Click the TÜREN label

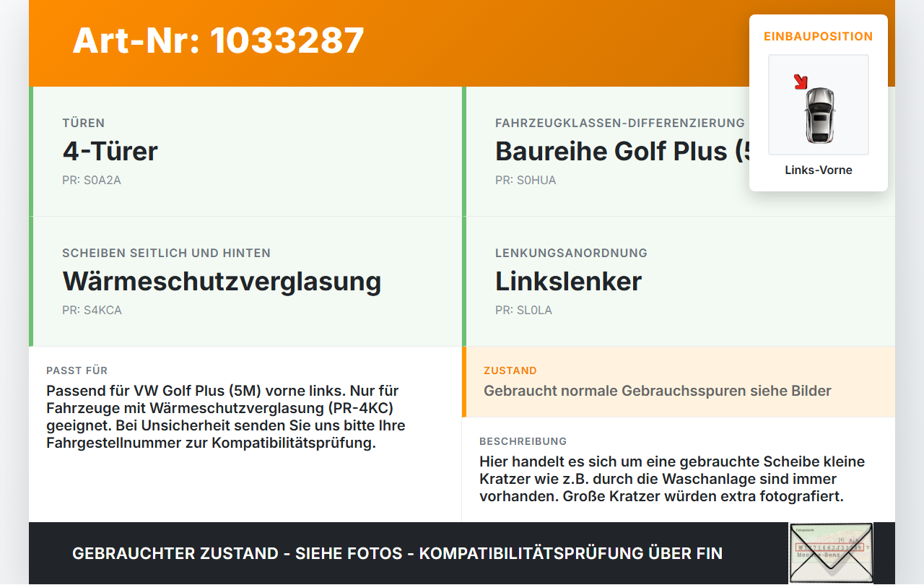pyautogui.click(x=84, y=123)
